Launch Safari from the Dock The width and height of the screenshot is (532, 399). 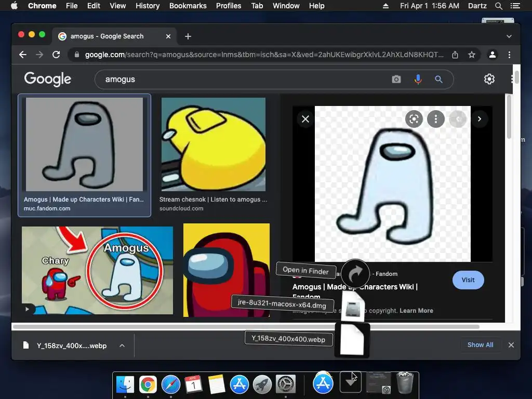tap(170, 384)
